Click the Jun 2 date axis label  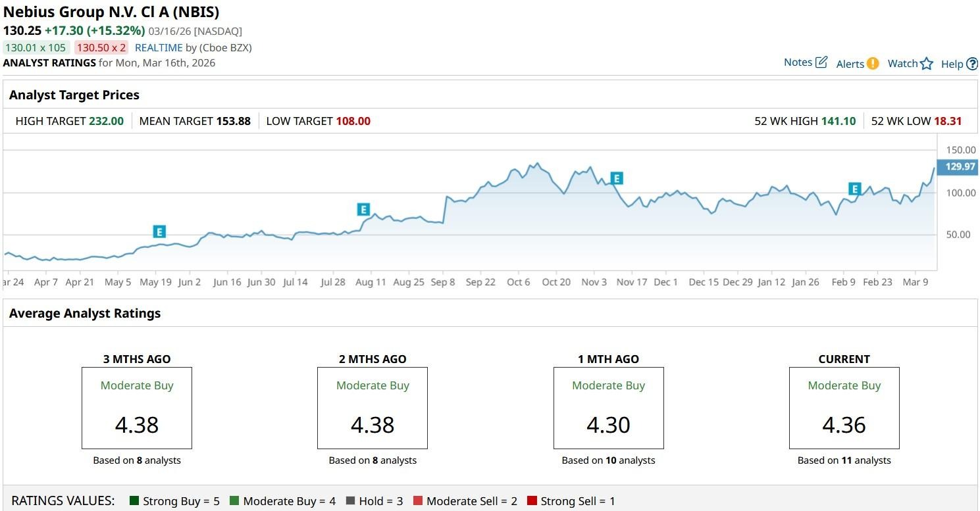(190, 282)
